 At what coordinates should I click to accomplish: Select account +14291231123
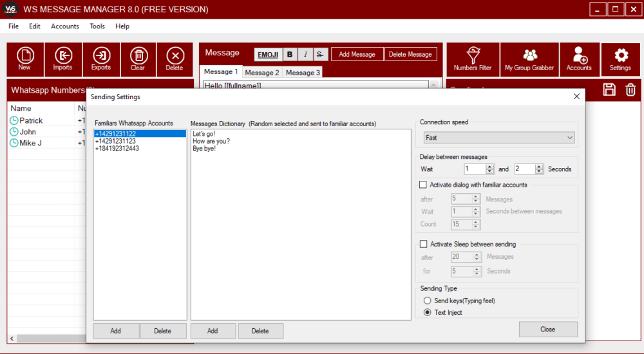tap(140, 141)
